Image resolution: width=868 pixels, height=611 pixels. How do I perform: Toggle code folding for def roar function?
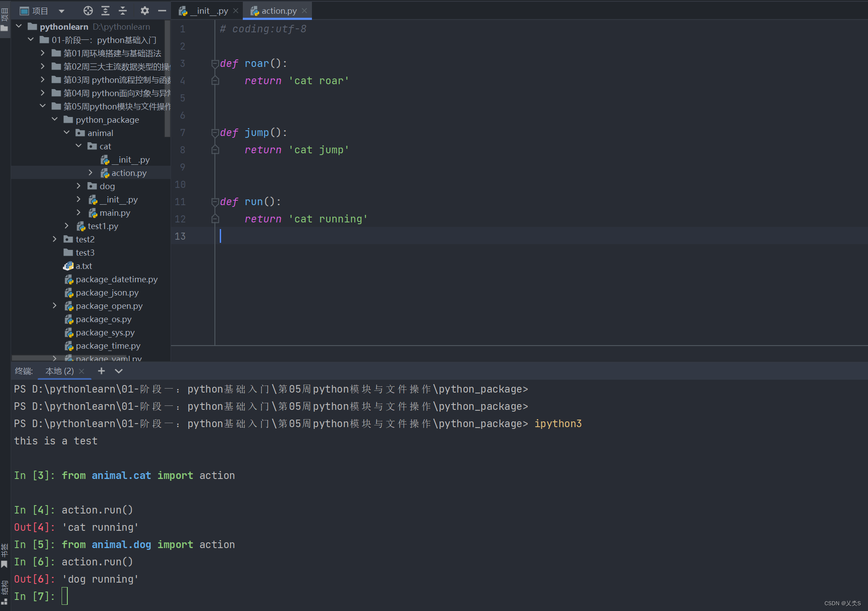215,63
